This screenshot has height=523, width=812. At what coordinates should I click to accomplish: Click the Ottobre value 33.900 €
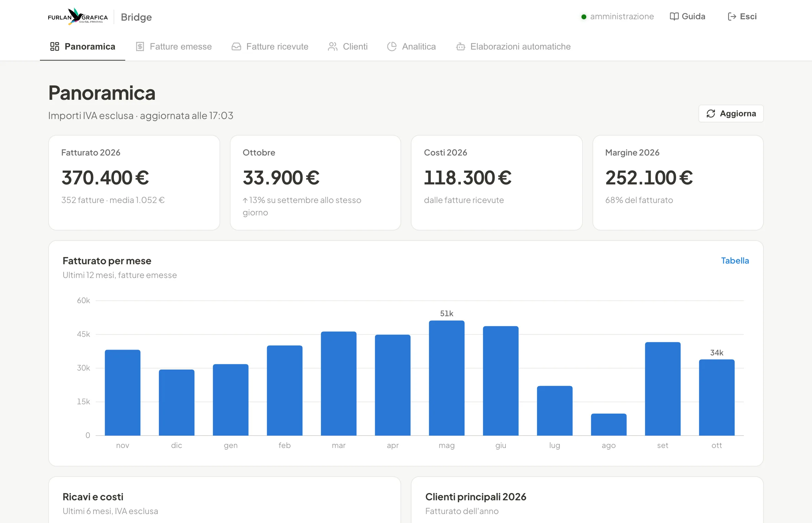[281, 178]
